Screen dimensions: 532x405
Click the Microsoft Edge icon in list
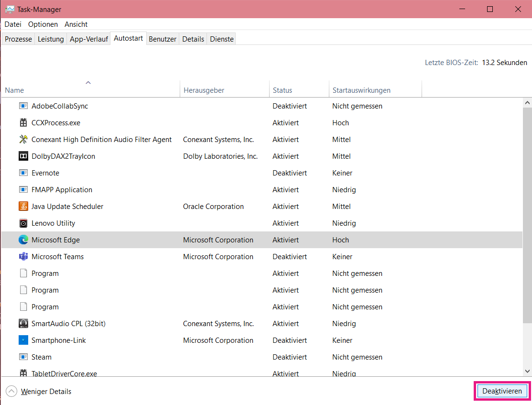(x=23, y=240)
